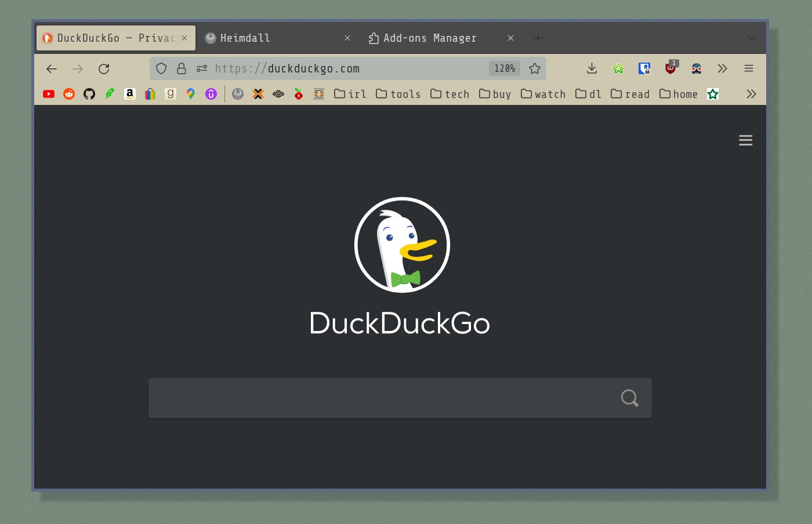Show more bookmarks overflow chevron
This screenshot has width=812, height=524.
[751, 94]
